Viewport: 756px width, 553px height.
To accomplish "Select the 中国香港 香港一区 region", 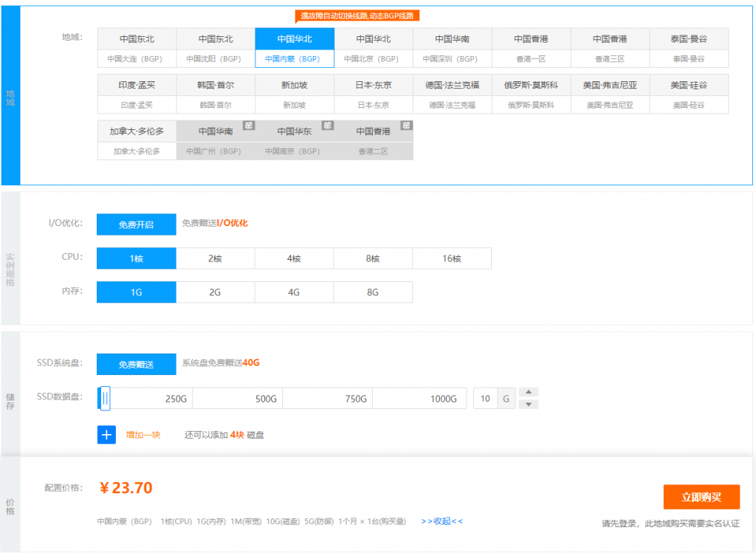I will point(531,48).
